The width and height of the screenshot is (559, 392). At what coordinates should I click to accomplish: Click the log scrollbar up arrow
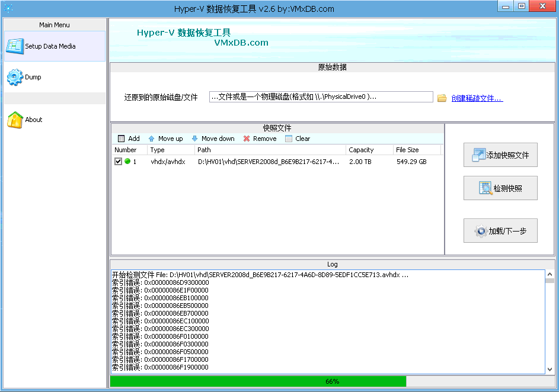[550, 274]
